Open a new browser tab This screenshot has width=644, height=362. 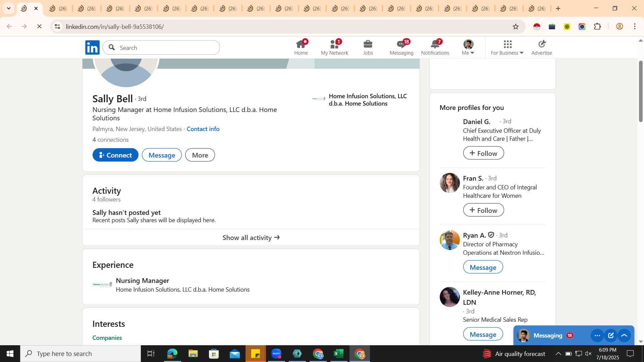coord(558,8)
